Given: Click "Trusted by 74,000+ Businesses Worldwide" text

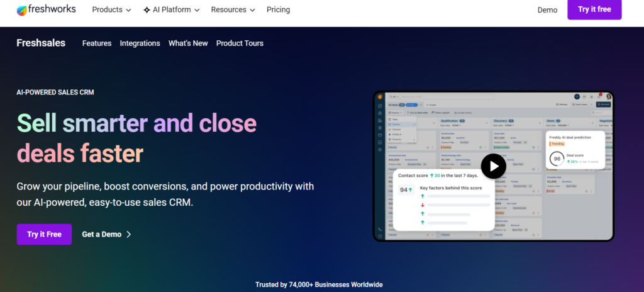Looking at the screenshot, I should (319, 284).
